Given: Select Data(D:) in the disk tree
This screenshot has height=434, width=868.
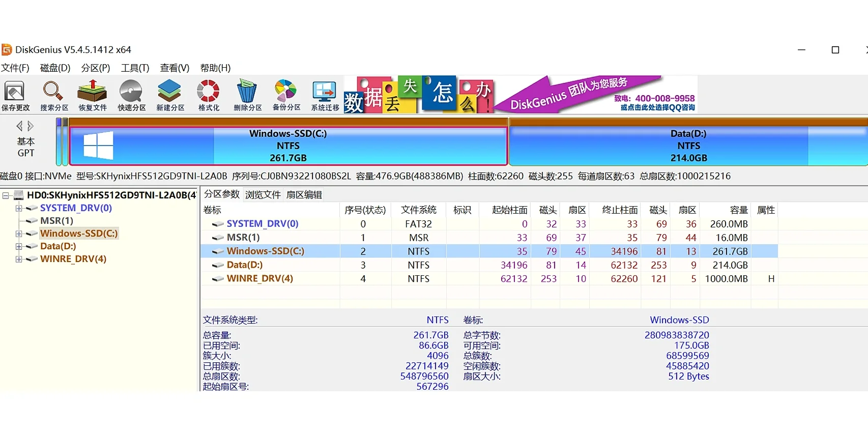Looking at the screenshot, I should 58,246.
